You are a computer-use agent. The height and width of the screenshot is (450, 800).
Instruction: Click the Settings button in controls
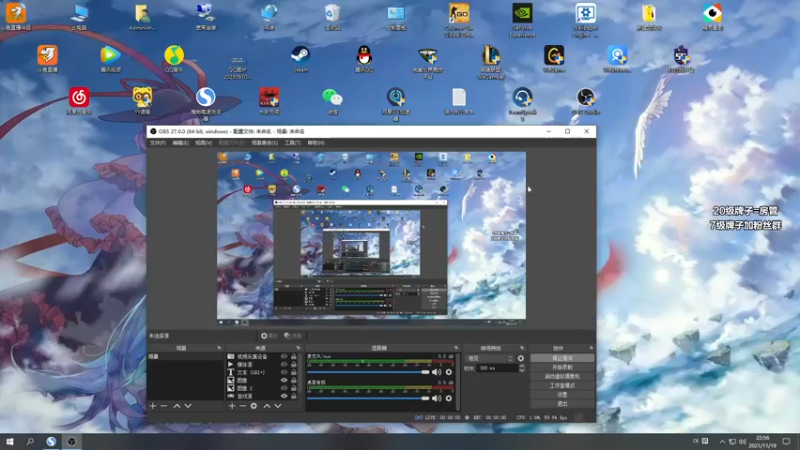(x=562, y=393)
